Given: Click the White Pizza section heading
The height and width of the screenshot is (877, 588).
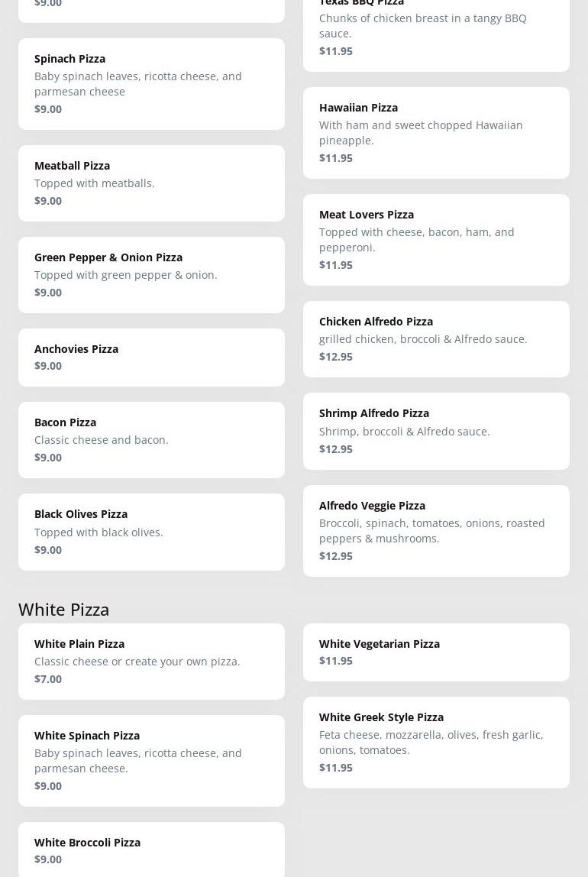Looking at the screenshot, I should point(63,609).
